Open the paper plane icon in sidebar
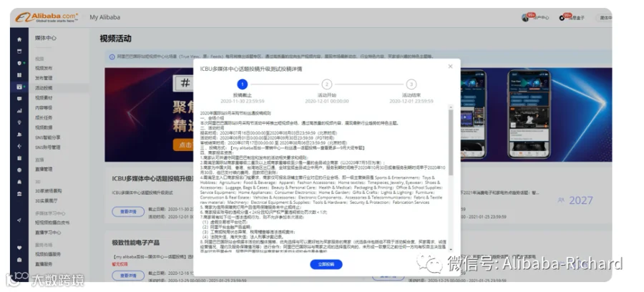 (19, 220)
